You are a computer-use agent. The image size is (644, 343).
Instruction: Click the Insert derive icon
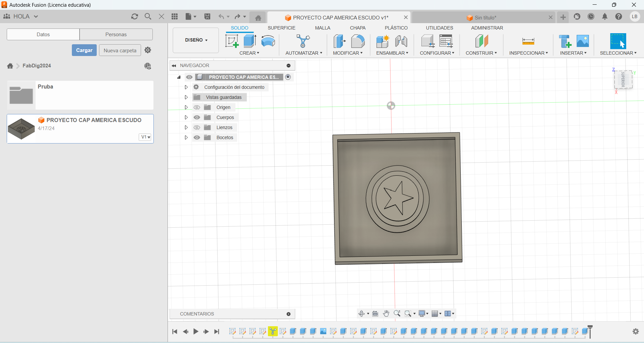(565, 41)
